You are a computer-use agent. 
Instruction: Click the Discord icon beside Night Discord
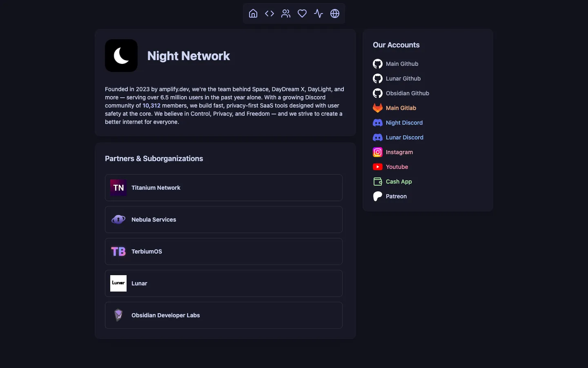[378, 123]
